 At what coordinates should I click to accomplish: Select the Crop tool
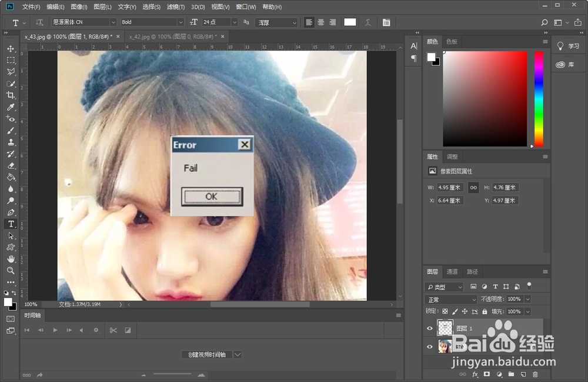tap(11, 95)
